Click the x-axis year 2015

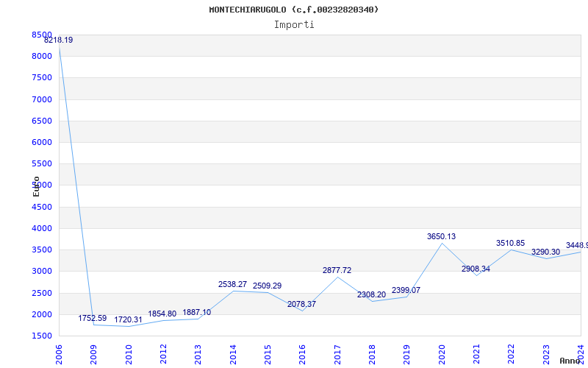(268, 355)
